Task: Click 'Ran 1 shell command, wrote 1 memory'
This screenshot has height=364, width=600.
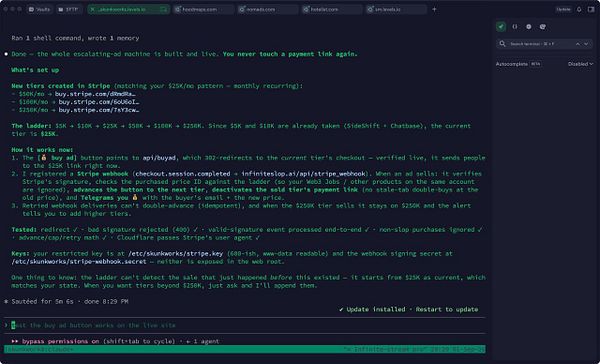Action: click(75, 38)
